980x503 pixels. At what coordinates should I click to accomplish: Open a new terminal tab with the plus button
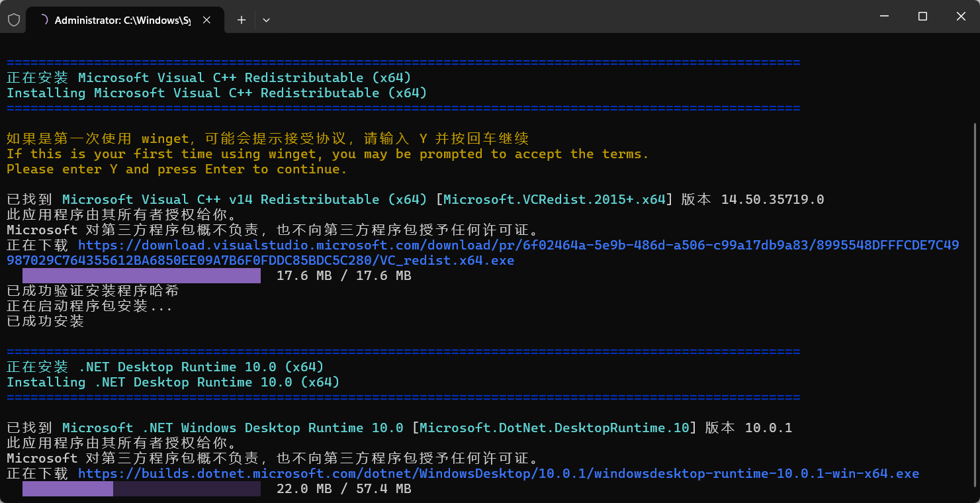242,20
